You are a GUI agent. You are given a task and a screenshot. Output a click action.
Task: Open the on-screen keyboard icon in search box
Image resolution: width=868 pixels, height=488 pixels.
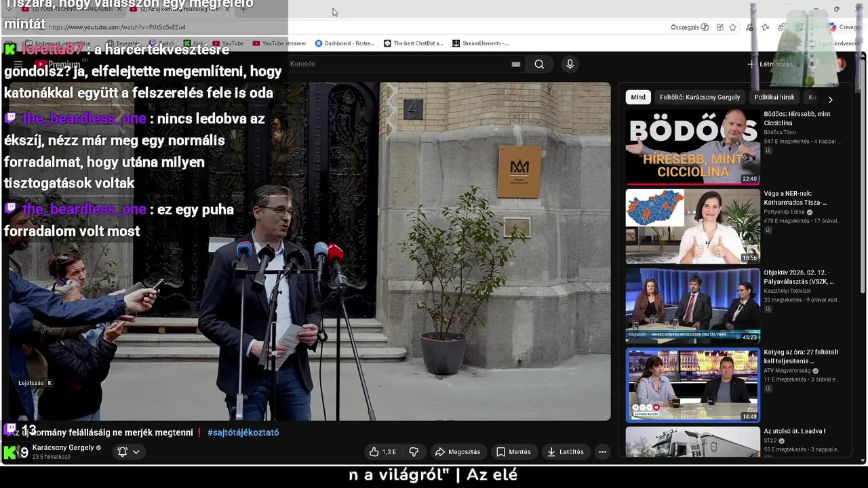(516, 64)
